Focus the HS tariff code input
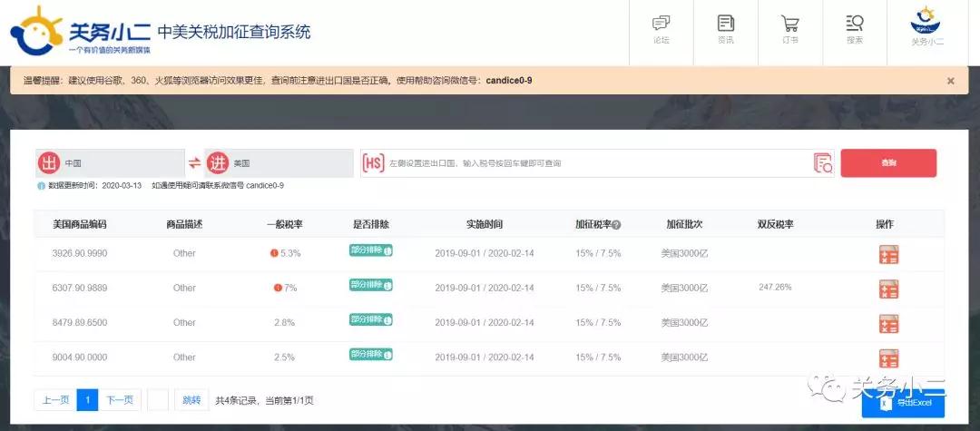This screenshot has width=980, height=431. click(598, 163)
